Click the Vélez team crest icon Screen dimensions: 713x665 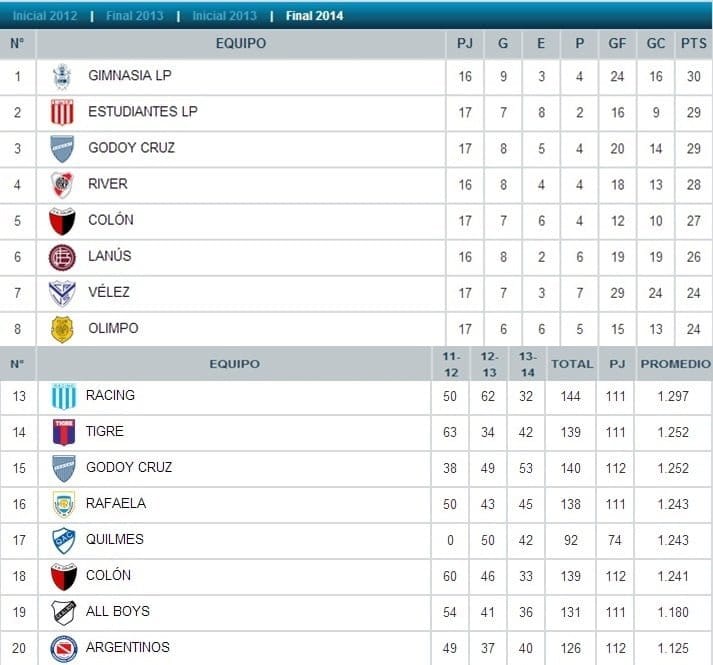(62, 293)
